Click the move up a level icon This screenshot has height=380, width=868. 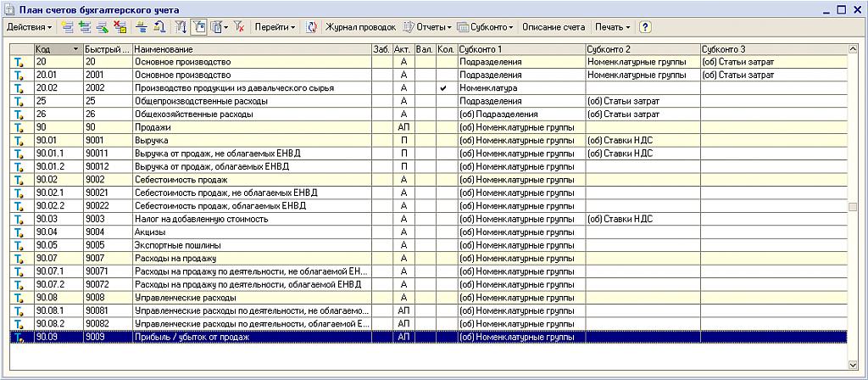coord(159,27)
